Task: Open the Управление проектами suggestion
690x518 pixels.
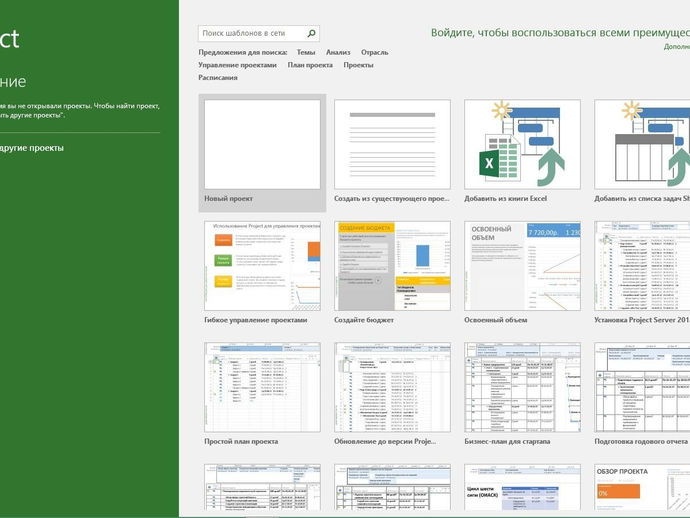Action: pos(237,65)
